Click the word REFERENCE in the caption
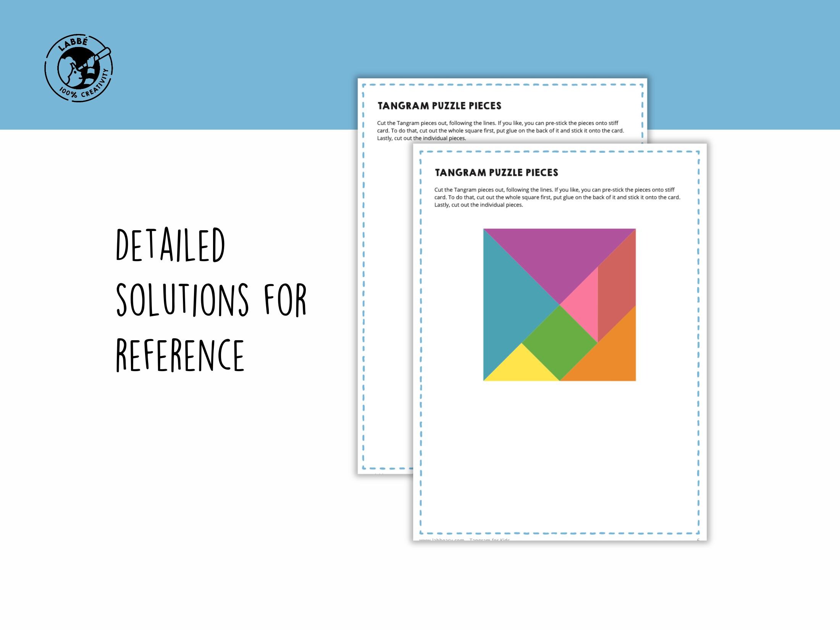The width and height of the screenshot is (840, 630). [x=180, y=354]
